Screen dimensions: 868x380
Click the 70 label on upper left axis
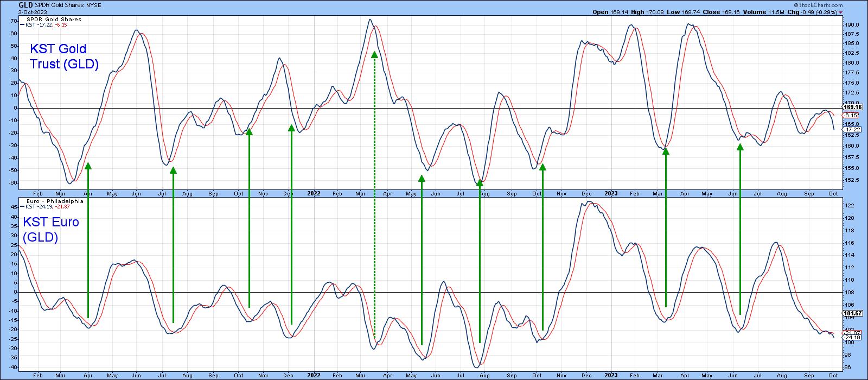click(14, 21)
